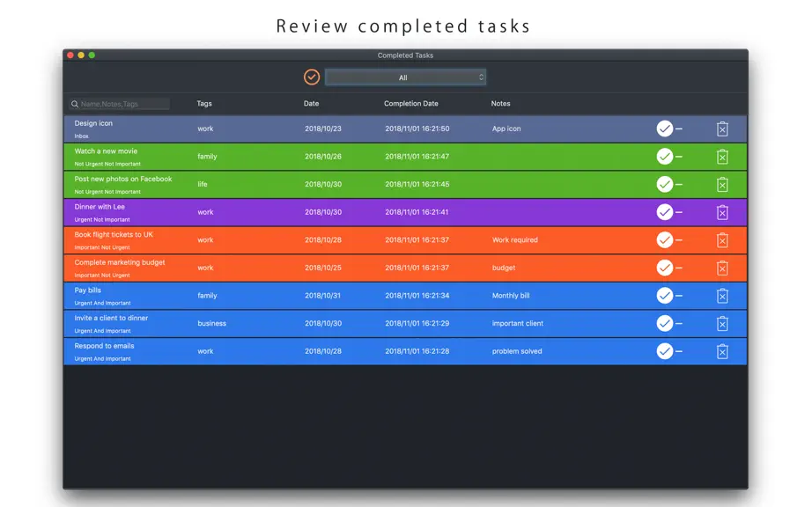
Task: Open the All filter dropdown
Action: (405, 77)
